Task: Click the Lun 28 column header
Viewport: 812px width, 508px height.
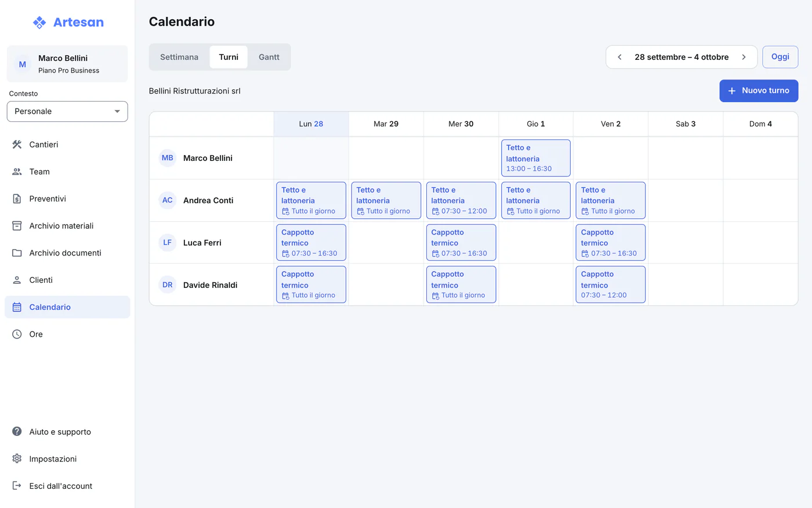Action: pyautogui.click(x=311, y=124)
